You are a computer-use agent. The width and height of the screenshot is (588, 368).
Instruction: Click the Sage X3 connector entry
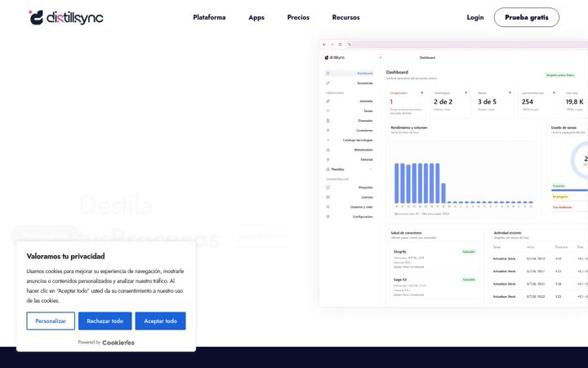tap(434, 287)
